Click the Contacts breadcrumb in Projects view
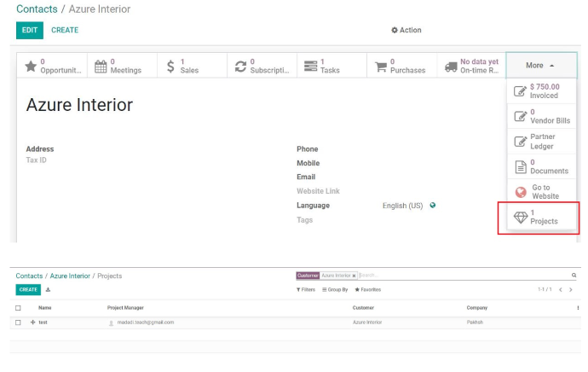This screenshot has width=588, height=372. pos(29,276)
